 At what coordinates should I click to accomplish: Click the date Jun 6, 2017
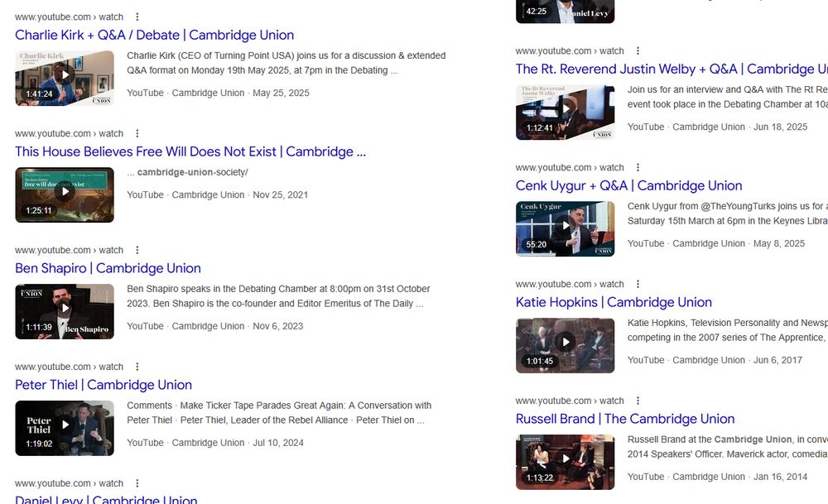point(777,361)
